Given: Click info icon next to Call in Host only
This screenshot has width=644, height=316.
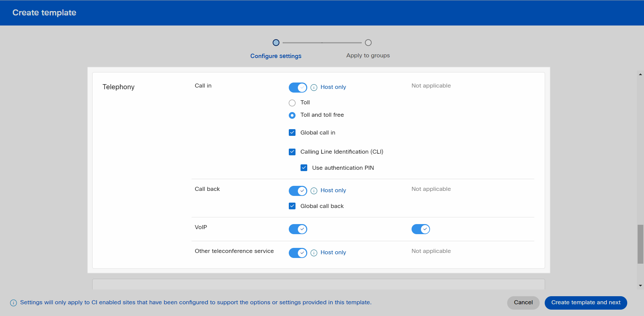Looking at the screenshot, I should 314,88.
